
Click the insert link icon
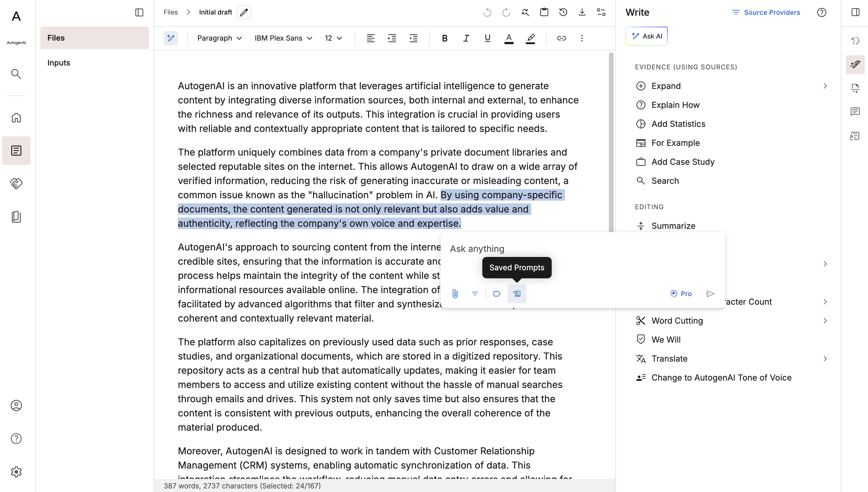click(x=561, y=38)
